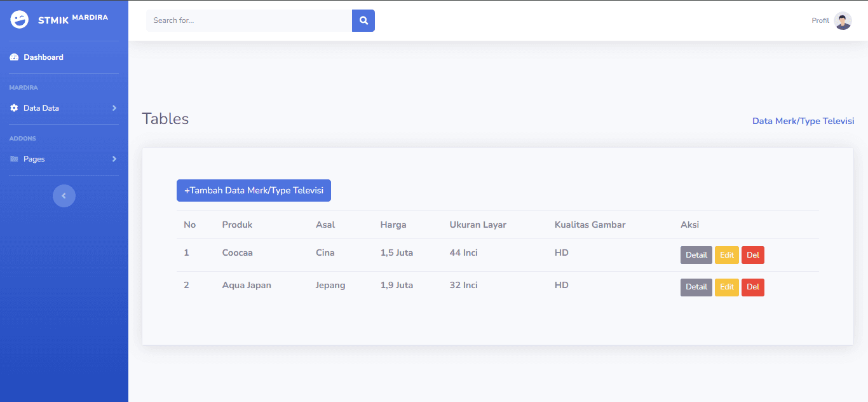Click the Data Data gear icon
868x402 pixels.
tap(14, 108)
